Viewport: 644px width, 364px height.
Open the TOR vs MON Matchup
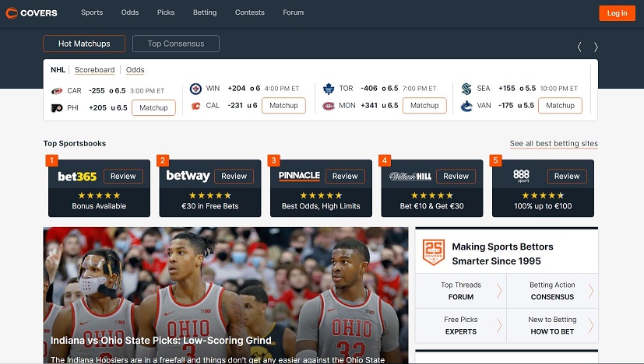tap(424, 106)
